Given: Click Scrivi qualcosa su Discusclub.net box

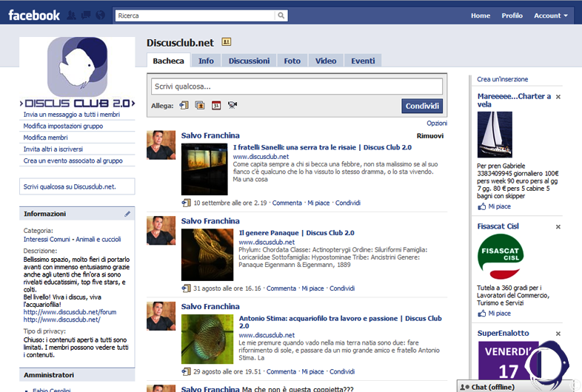Looking at the screenshot, I should [77, 186].
